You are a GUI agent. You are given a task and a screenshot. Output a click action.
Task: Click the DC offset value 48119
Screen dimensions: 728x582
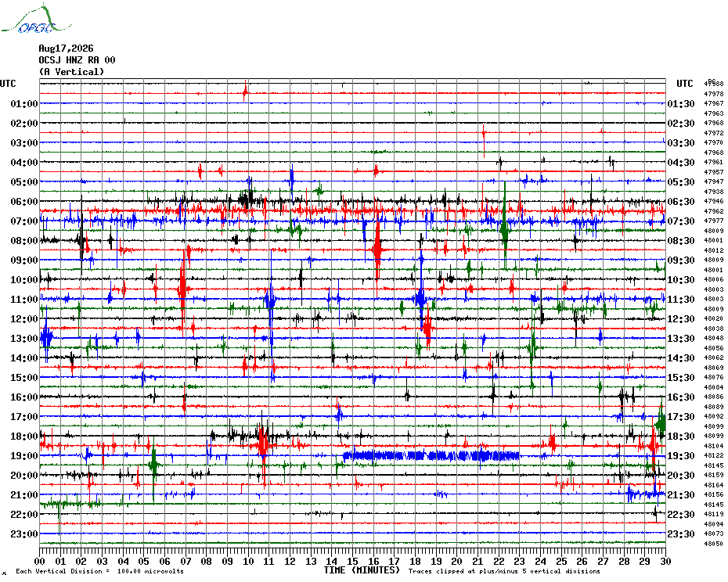pos(714,514)
